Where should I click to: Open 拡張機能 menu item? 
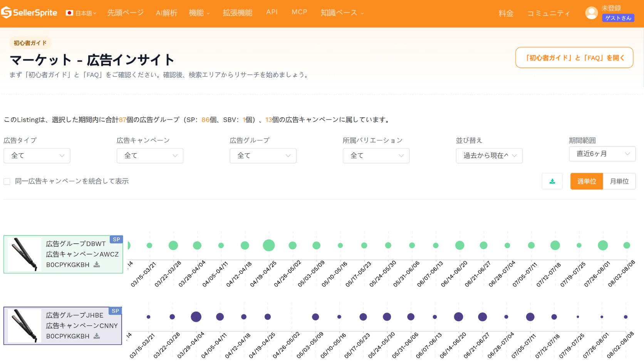[238, 13]
